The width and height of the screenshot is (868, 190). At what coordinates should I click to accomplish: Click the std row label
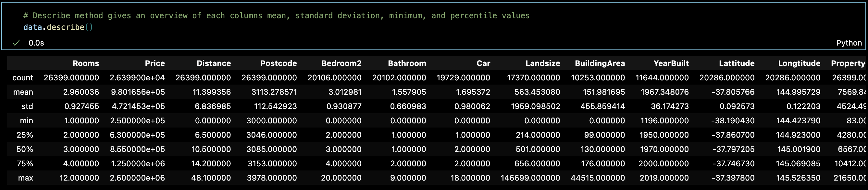(x=27, y=107)
